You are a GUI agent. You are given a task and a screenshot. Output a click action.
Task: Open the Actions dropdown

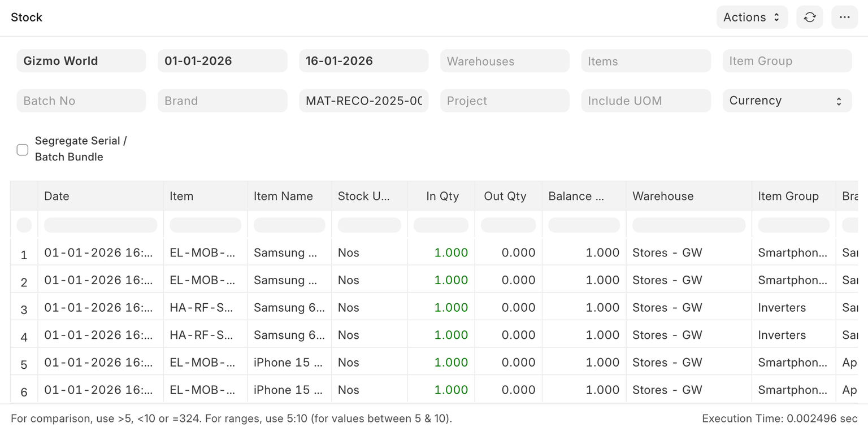pos(752,18)
